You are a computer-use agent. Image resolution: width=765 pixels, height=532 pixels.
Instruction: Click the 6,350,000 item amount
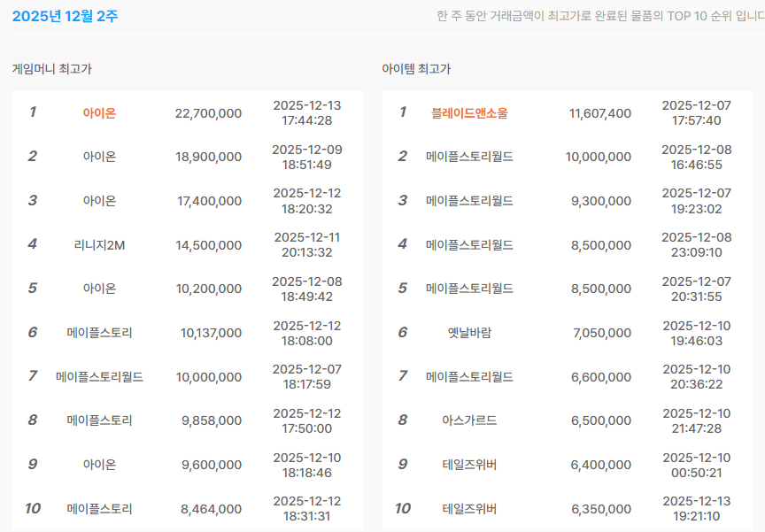pos(601,509)
